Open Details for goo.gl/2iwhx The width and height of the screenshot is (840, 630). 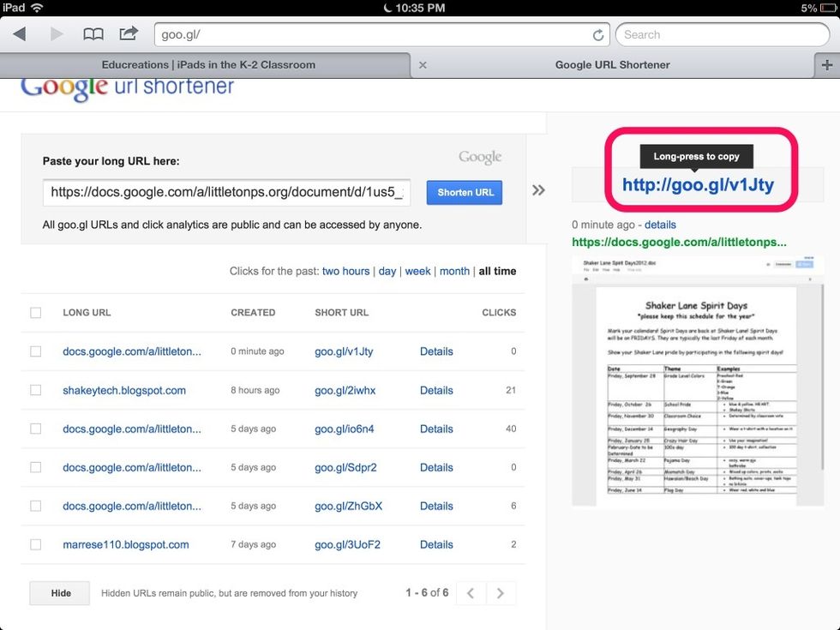pos(436,391)
